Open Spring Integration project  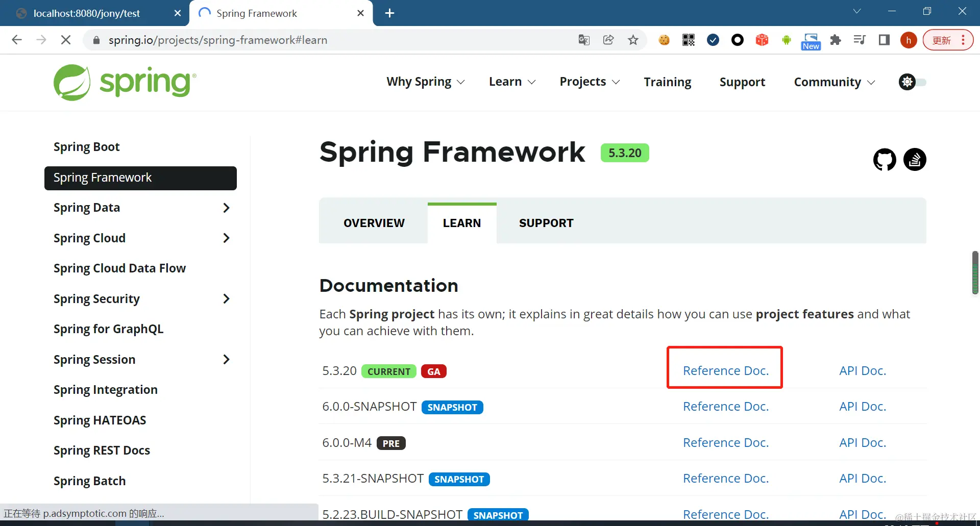tap(105, 390)
